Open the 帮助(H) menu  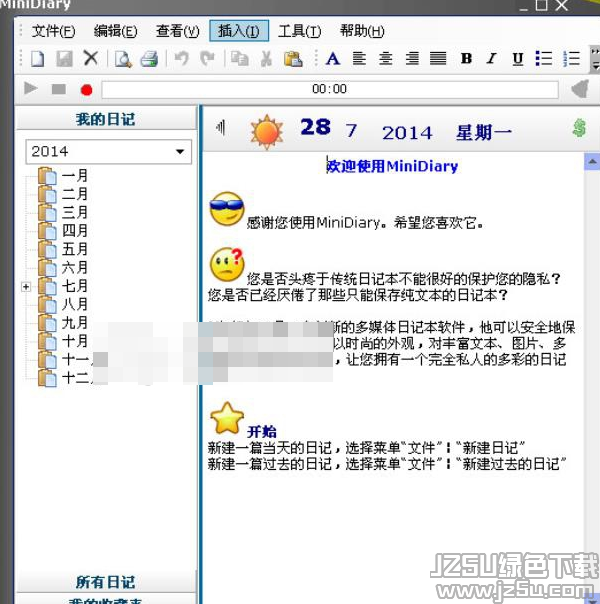[x=362, y=31]
